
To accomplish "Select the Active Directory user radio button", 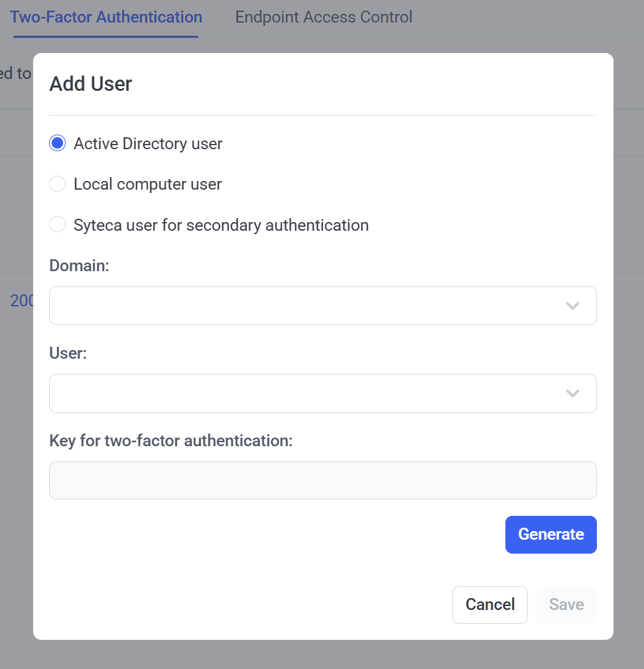I will point(57,143).
